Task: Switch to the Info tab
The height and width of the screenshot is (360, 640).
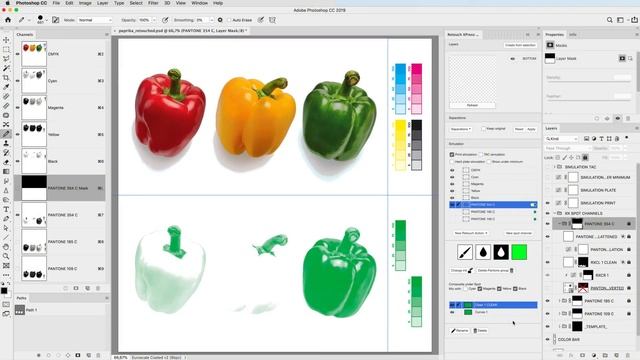Action: 573,35
